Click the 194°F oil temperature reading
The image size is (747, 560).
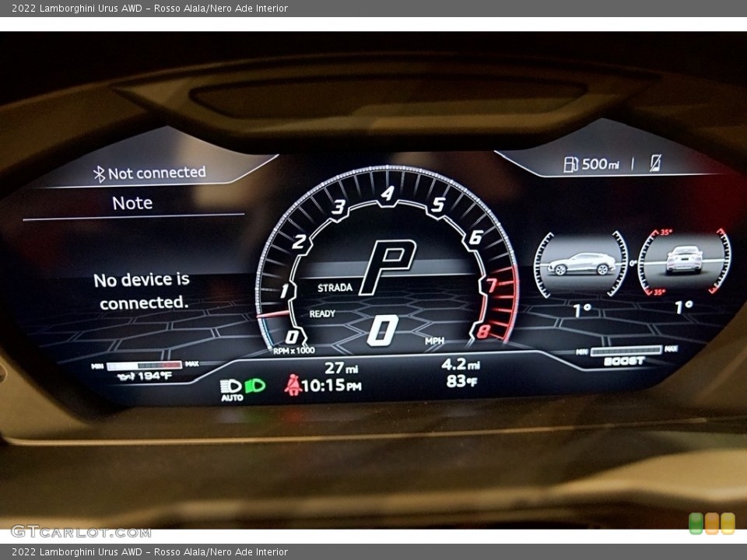tap(154, 376)
